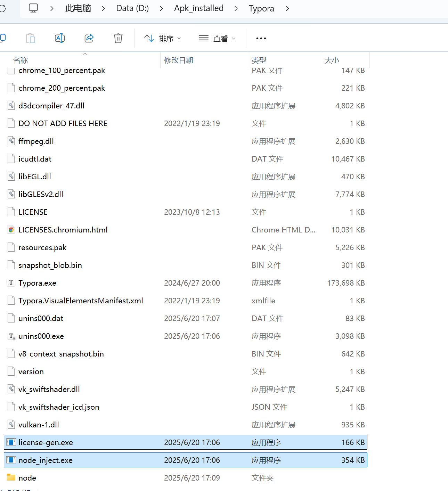
Task: Click the unins000.exe file icon
Action: [11, 336]
